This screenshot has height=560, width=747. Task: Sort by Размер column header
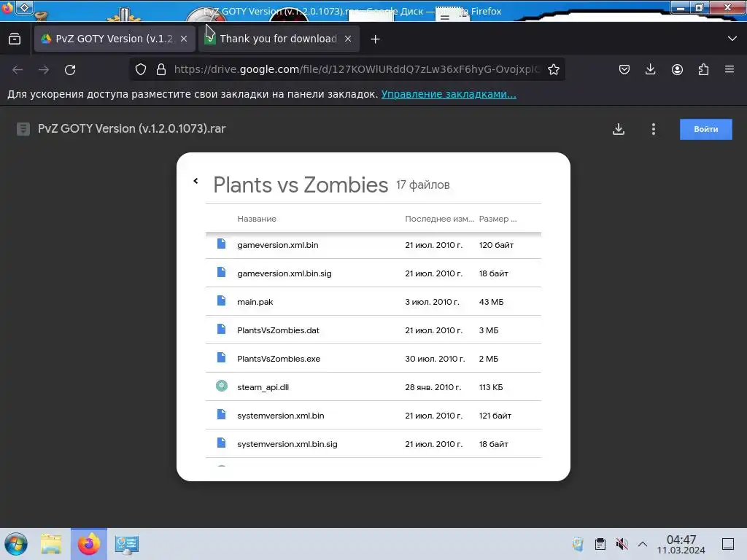[498, 219]
